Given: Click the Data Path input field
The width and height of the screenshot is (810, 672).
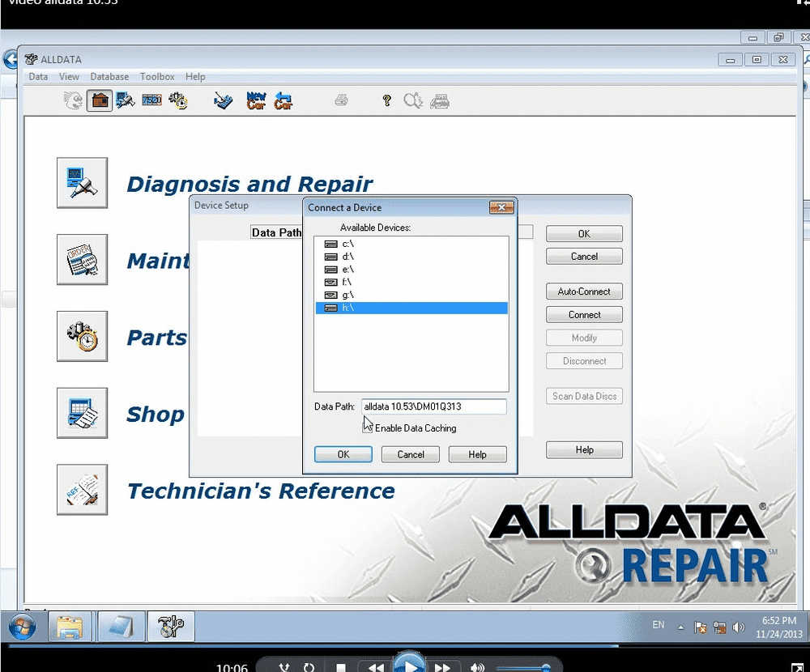Looking at the screenshot, I should [x=434, y=406].
